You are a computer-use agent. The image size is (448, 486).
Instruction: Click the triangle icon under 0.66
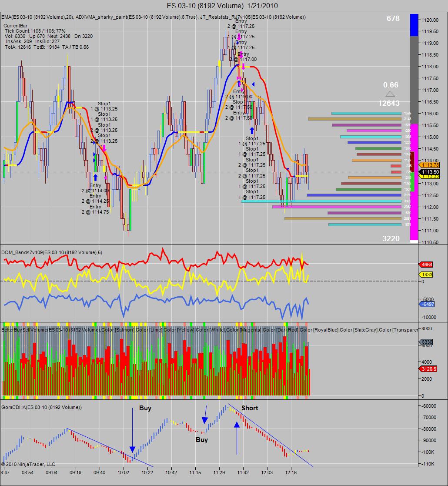pos(390,94)
